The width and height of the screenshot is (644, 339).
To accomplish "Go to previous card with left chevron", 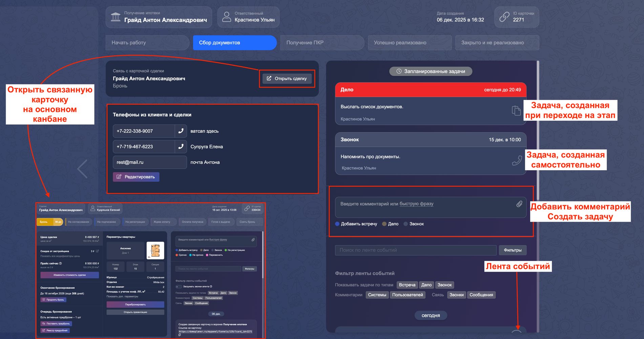I will click(x=82, y=168).
